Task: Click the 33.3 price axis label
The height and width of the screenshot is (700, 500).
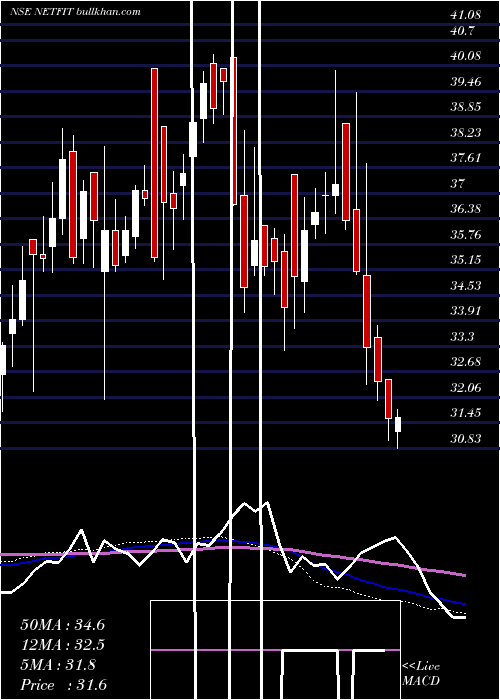Action: pyautogui.click(x=462, y=337)
